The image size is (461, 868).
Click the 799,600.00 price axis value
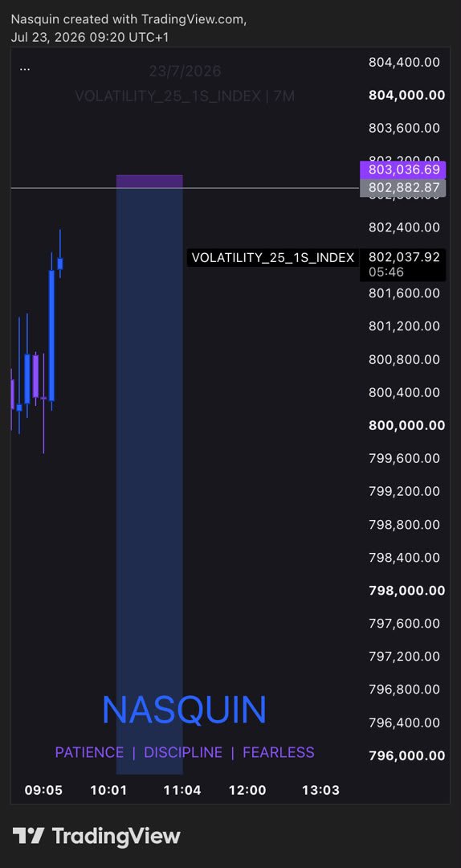tap(404, 458)
